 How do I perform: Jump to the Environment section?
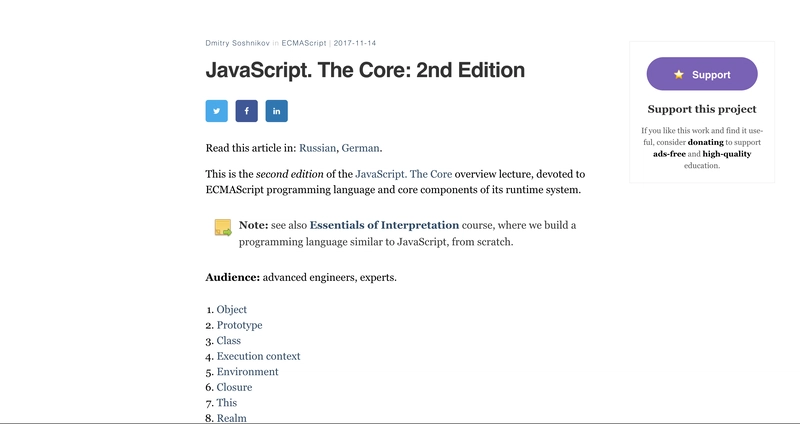[247, 371]
